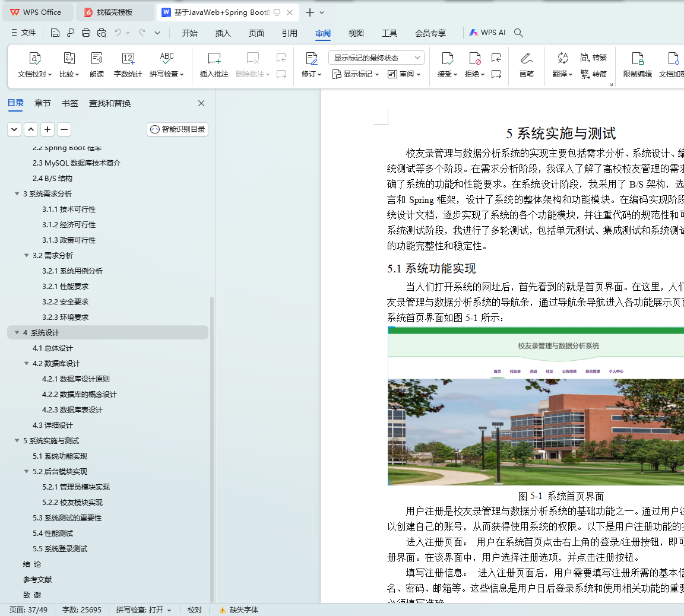This screenshot has height=616, width=684.
Task: Jump to 5.3 系统测试的重要性 heading
Action: 67,518
